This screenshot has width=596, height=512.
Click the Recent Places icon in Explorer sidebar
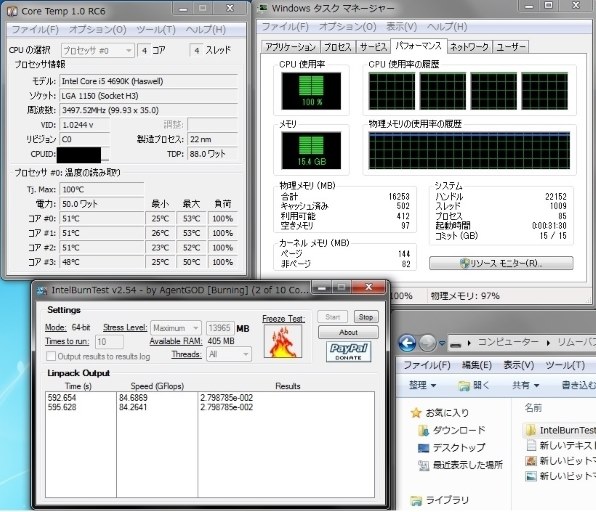(x=423, y=465)
